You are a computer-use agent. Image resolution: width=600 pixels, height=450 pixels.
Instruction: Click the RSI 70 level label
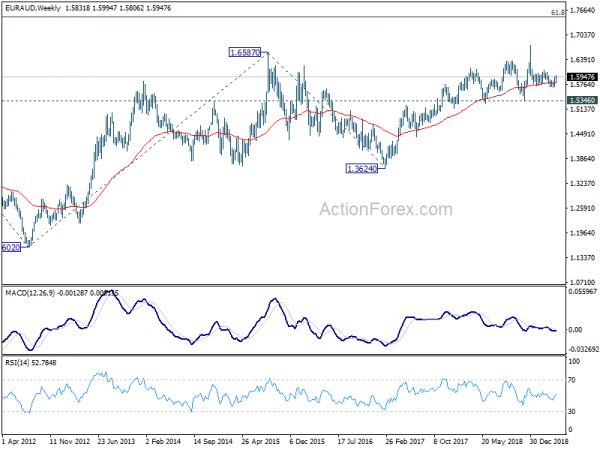[572, 380]
